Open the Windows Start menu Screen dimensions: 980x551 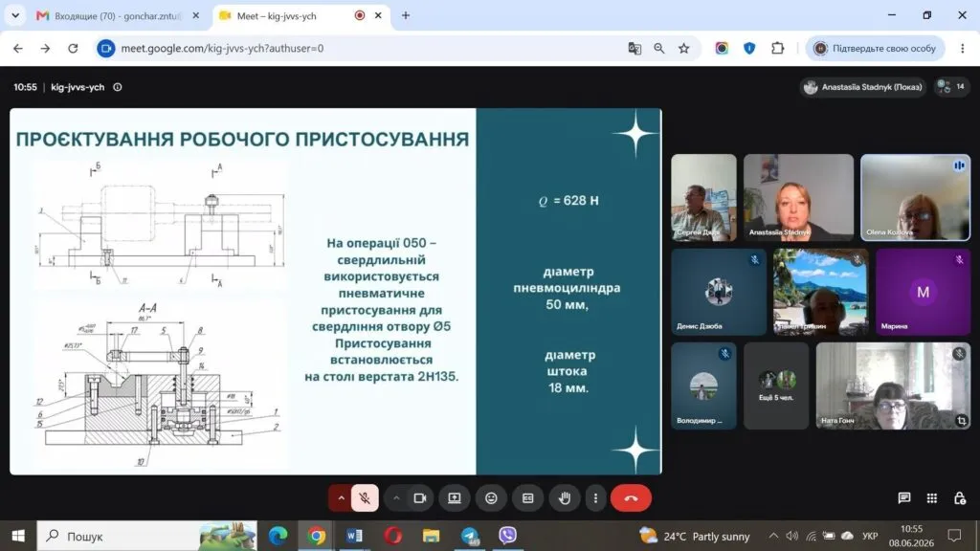[x=18, y=536]
